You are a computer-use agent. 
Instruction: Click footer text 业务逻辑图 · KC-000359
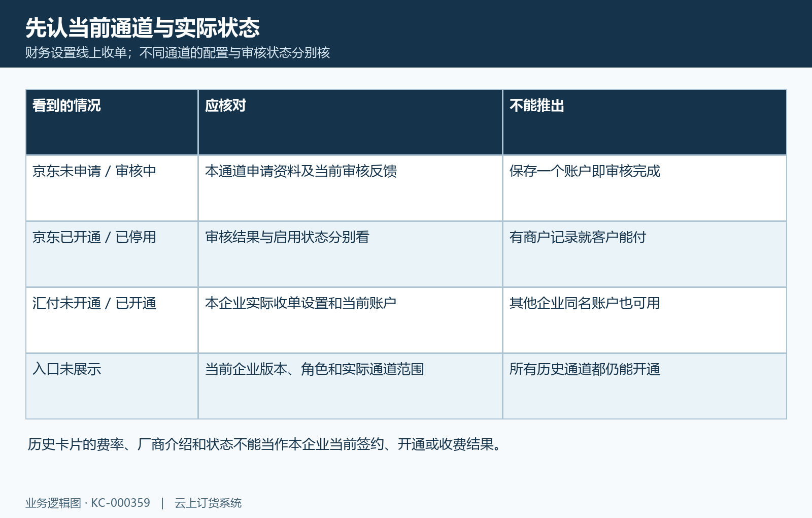(88, 503)
